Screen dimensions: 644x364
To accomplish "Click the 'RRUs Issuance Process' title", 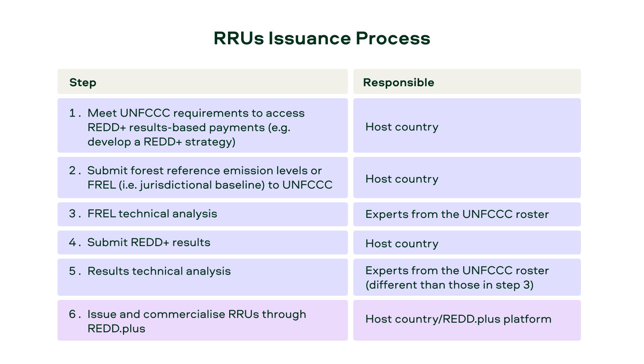I will point(322,38).
